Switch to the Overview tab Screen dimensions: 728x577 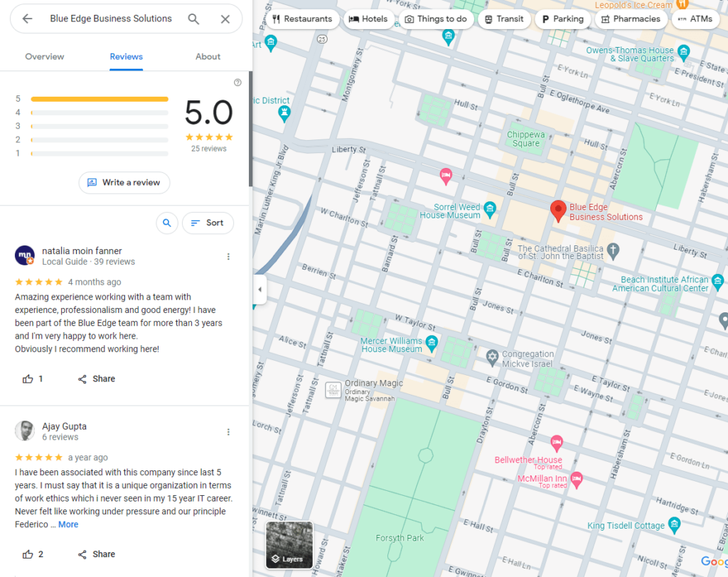(x=44, y=56)
